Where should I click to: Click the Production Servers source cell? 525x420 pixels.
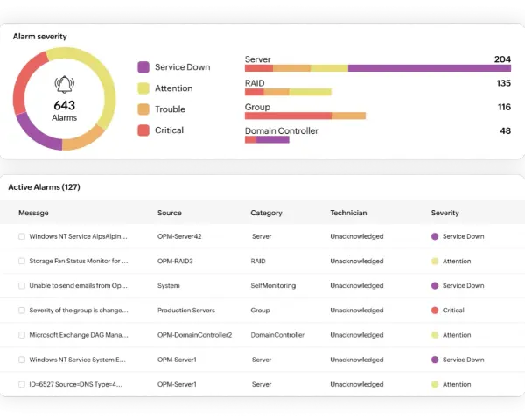(x=186, y=311)
